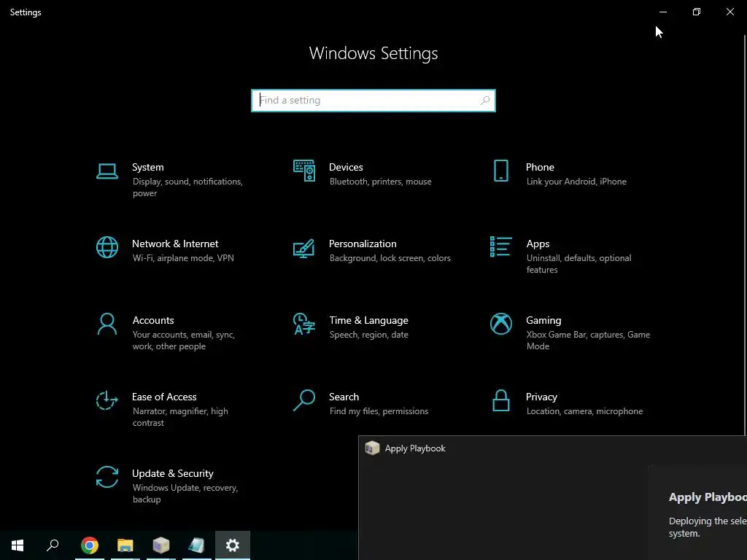Open File Explorer from the taskbar
Screen dimensions: 747x560
(x=125, y=545)
